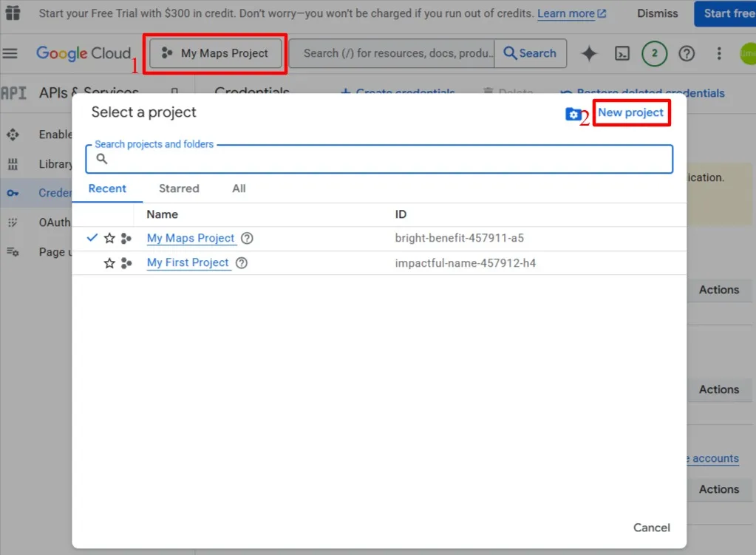Click the project icon beside My Maps Project
This screenshot has width=756, height=555.
(126, 238)
